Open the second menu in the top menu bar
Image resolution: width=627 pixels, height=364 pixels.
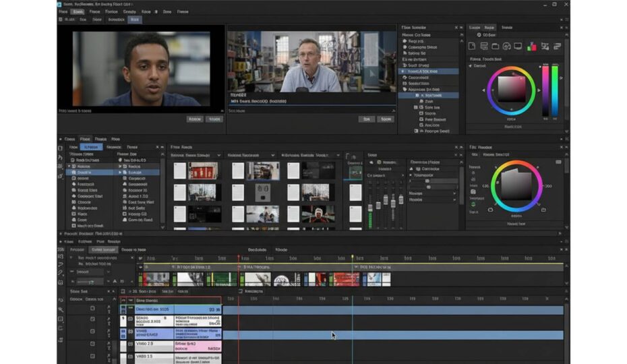[78, 11]
